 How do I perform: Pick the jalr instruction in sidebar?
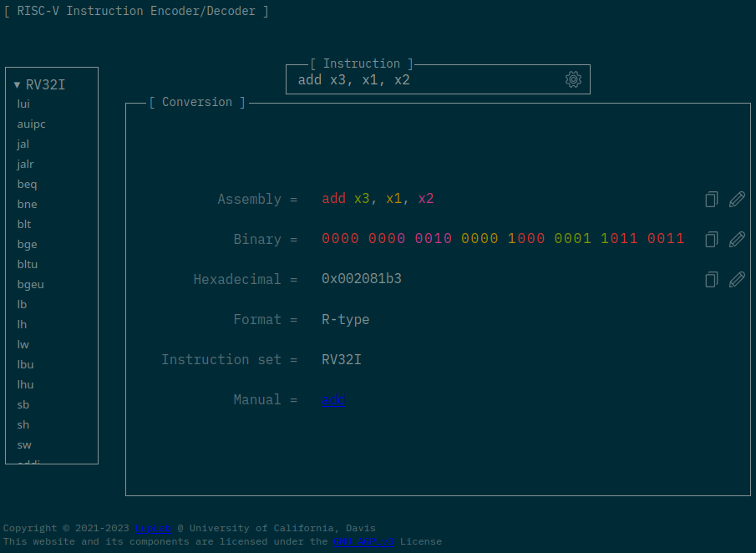pyautogui.click(x=25, y=164)
